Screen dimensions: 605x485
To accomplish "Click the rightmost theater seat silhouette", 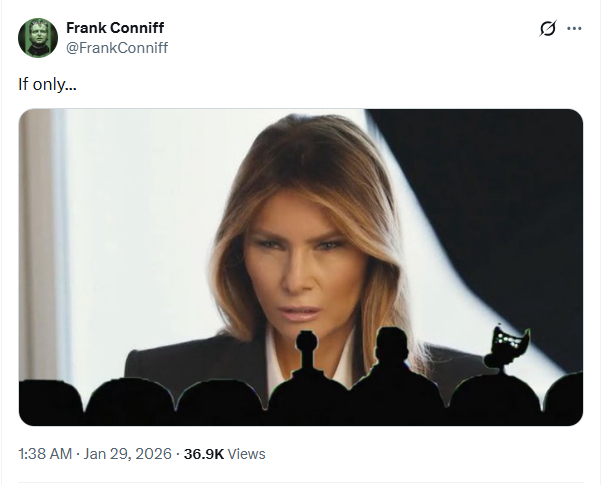I will 564,400.
